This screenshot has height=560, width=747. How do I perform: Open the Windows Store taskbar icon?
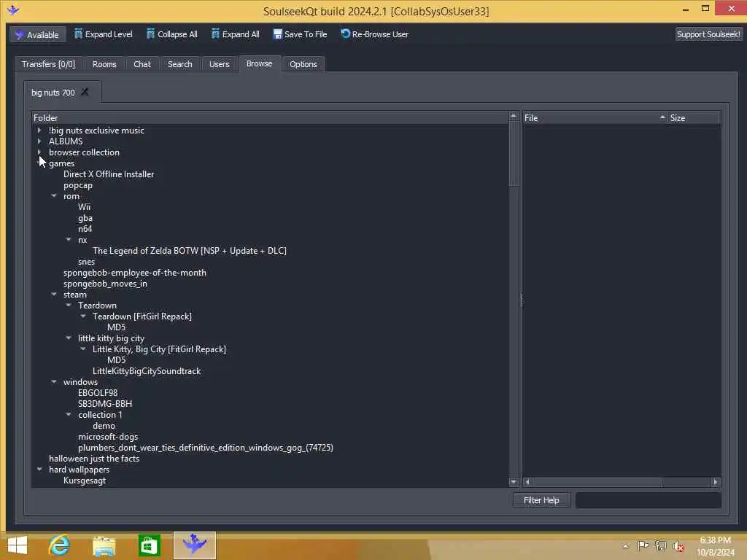tap(149, 545)
